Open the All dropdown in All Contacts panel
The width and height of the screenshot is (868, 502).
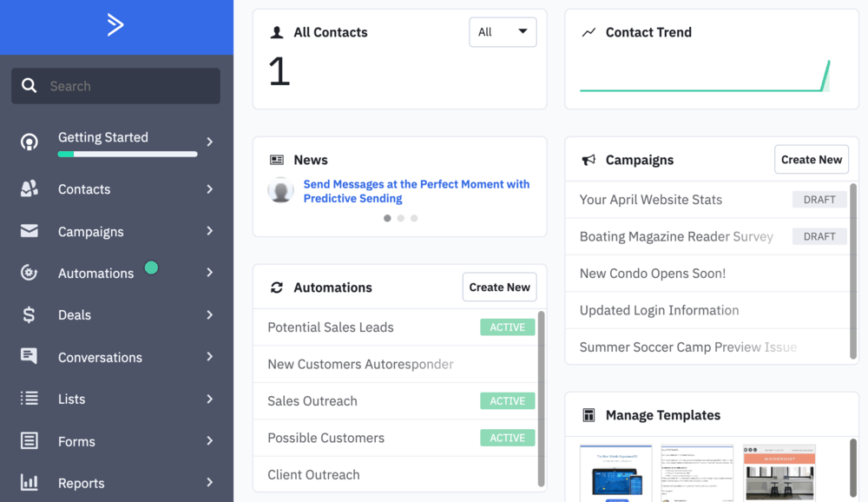(503, 31)
